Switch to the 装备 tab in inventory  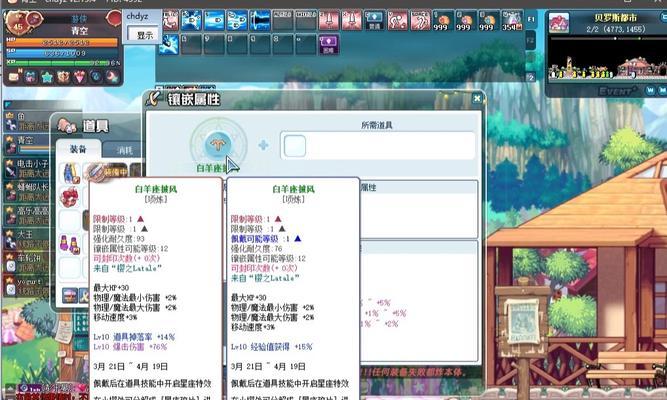point(77,149)
